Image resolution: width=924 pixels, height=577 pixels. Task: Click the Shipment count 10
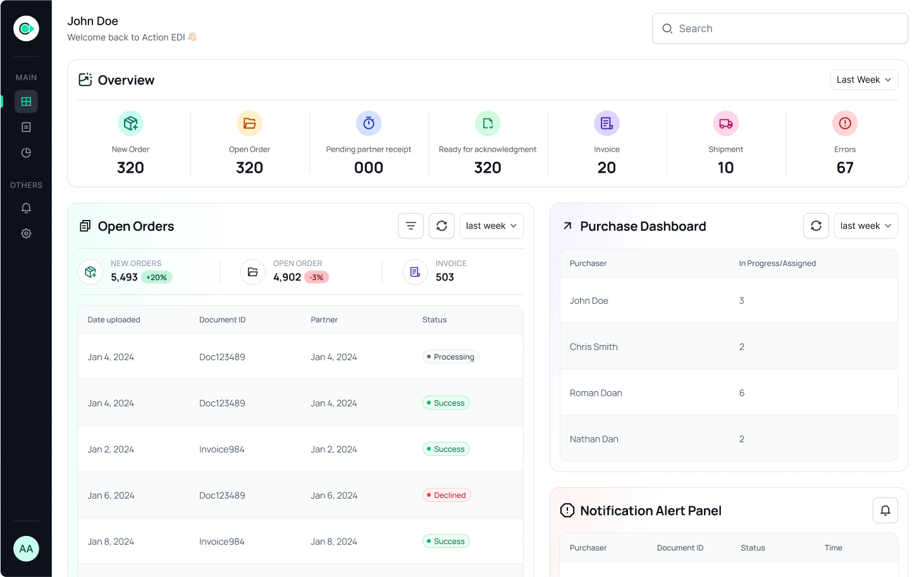[x=726, y=167]
